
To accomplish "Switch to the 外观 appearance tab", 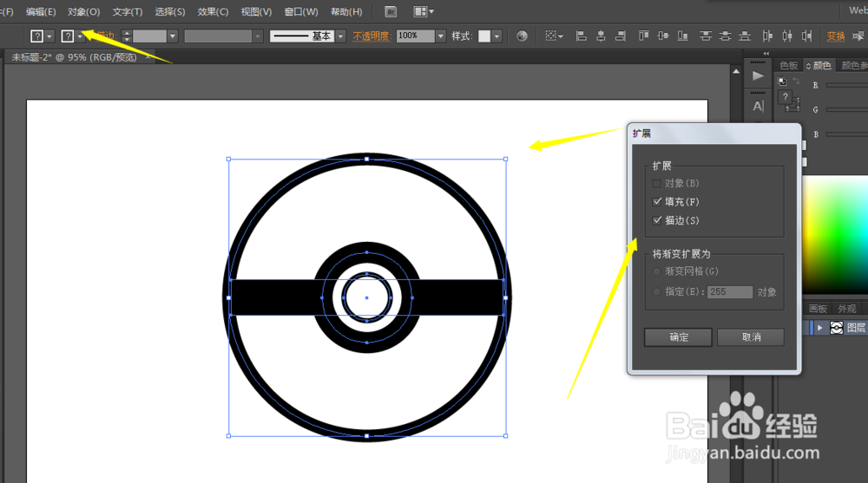I will coord(846,309).
